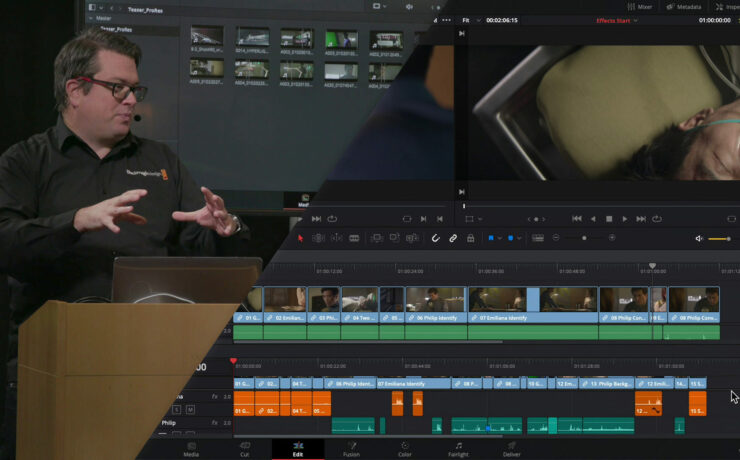Play forward in timeline viewer
This screenshot has width=740, height=460.
pos(625,219)
